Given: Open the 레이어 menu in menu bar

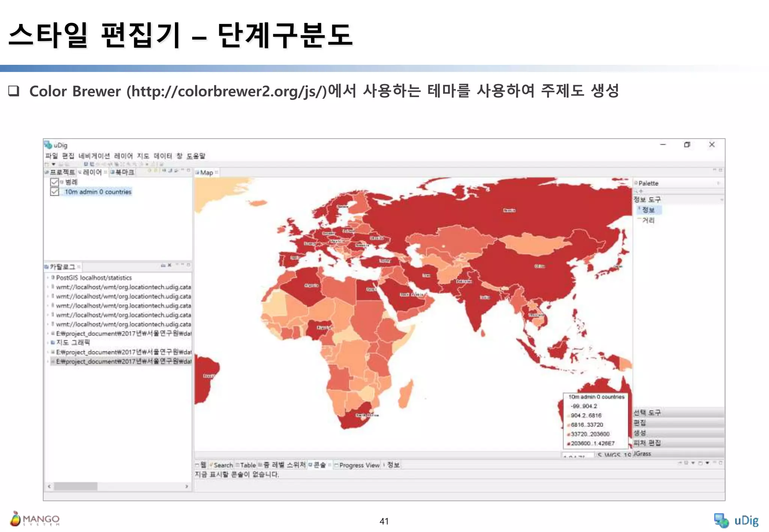Looking at the screenshot, I should [123, 156].
